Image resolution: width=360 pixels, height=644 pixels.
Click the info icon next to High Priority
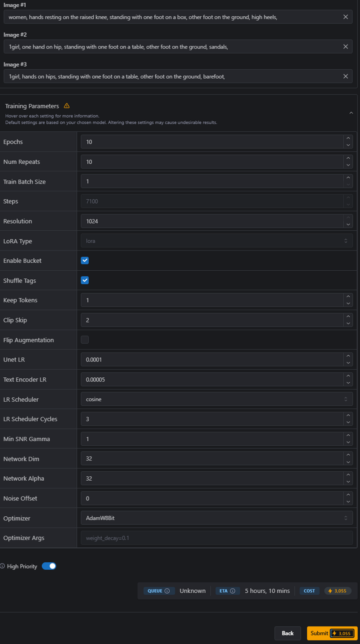(x=3, y=566)
